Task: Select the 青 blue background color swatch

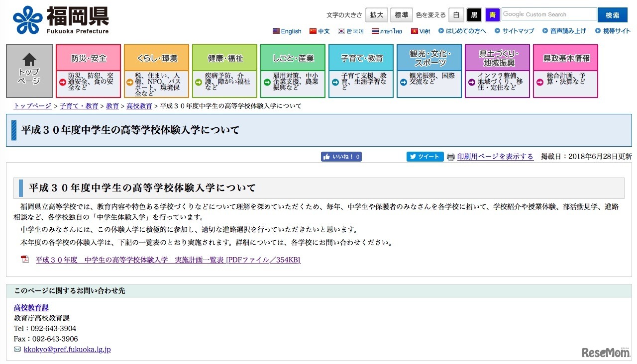Action: [492, 14]
